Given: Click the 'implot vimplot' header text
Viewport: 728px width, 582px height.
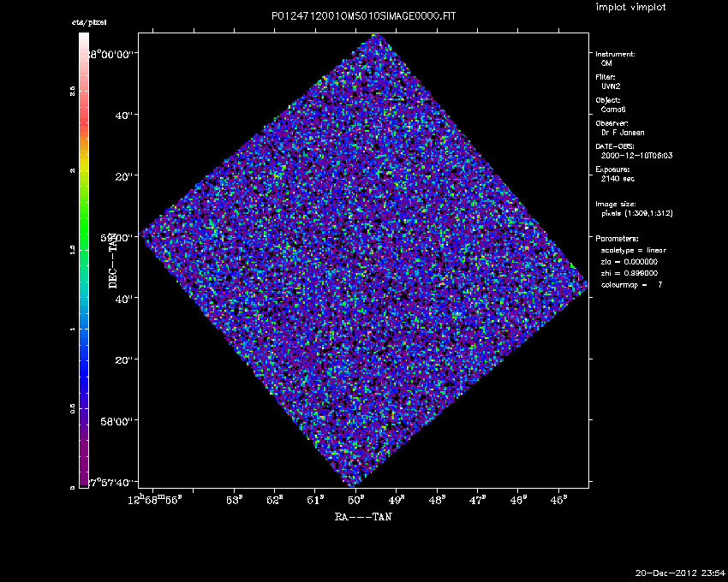Looking at the screenshot, I should click(x=630, y=7).
